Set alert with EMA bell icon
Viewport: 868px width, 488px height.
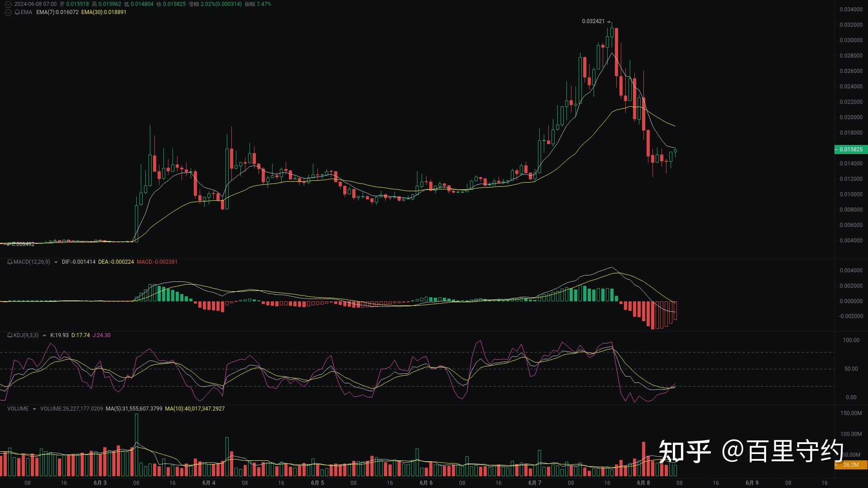click(x=17, y=12)
